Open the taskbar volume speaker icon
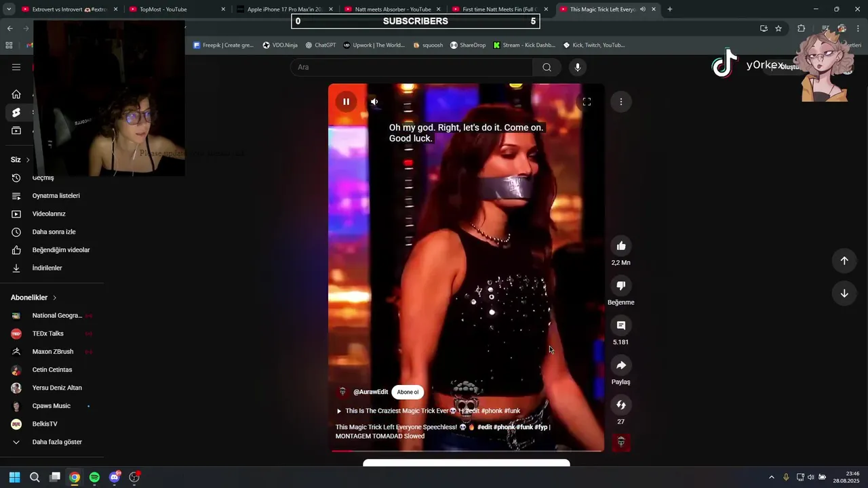Screen dimensions: 868x488 coord(811,477)
